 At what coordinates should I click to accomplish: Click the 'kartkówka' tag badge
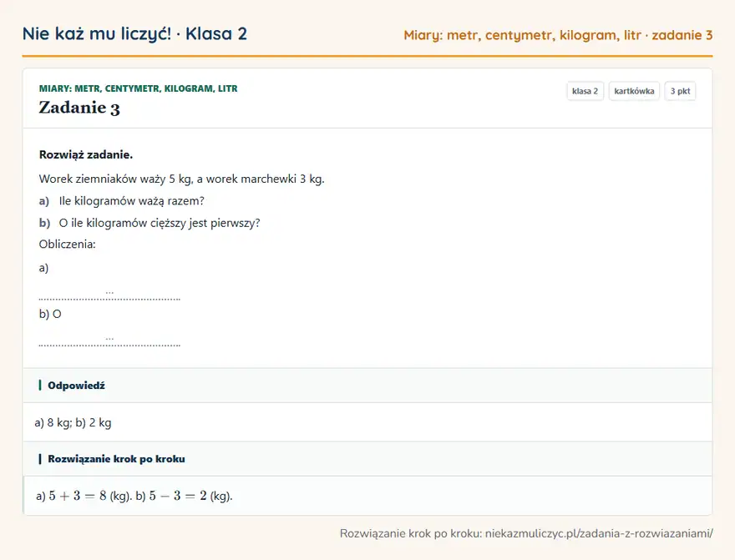coord(634,91)
